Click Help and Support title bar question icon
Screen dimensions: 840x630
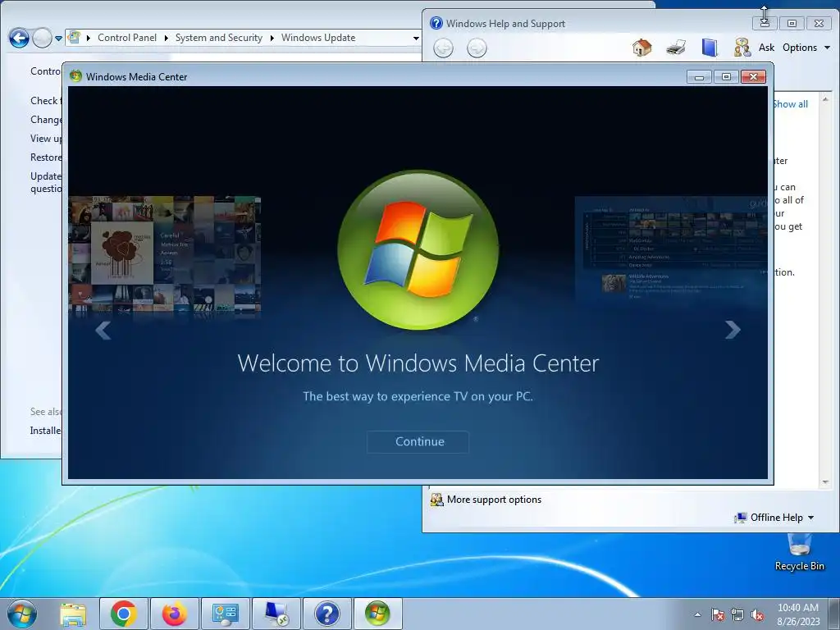[x=436, y=23]
